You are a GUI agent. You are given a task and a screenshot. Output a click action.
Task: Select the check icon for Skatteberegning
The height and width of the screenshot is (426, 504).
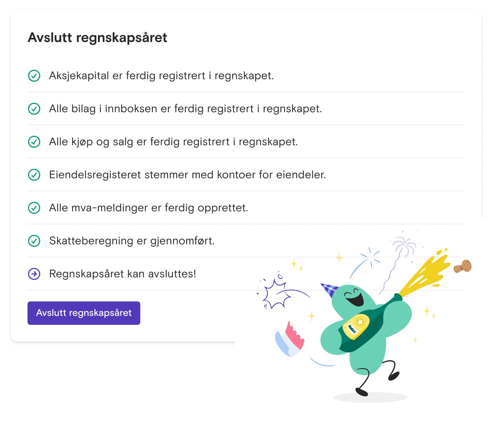point(34,241)
